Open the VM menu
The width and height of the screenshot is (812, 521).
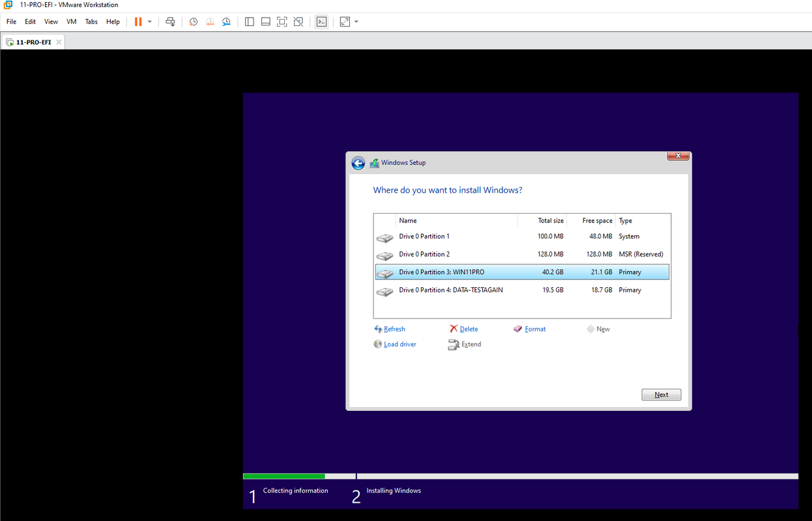click(72, 21)
